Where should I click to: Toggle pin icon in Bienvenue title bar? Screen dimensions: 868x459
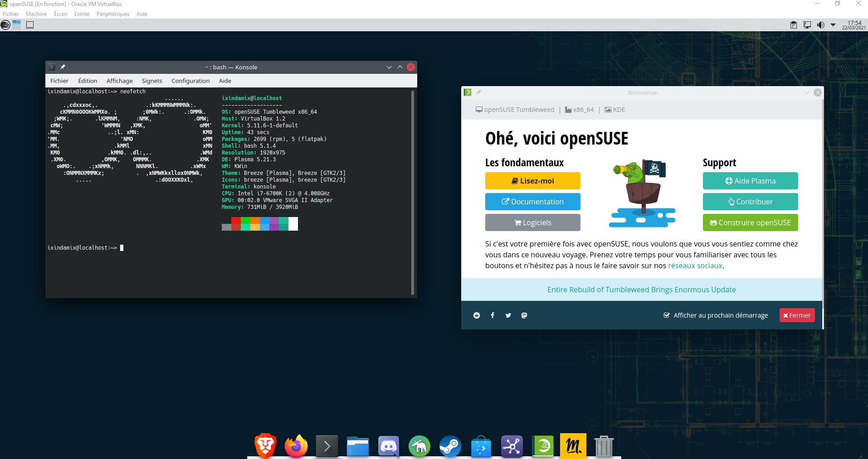[x=478, y=92]
